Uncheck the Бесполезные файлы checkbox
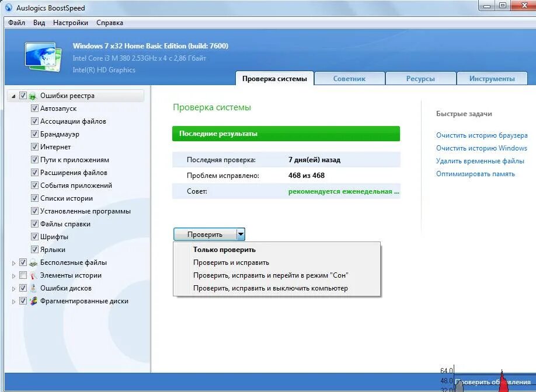The width and height of the screenshot is (536, 392). [23, 262]
